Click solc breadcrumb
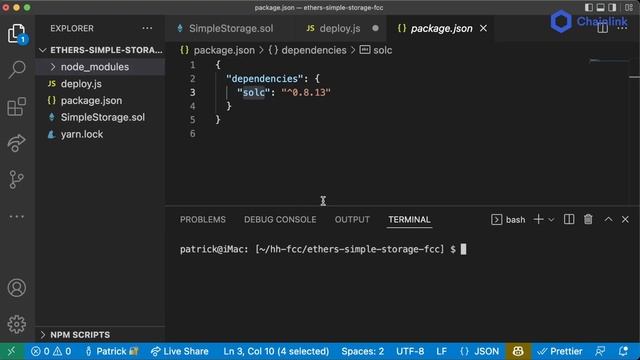This screenshot has width=640, height=360. coord(382,50)
